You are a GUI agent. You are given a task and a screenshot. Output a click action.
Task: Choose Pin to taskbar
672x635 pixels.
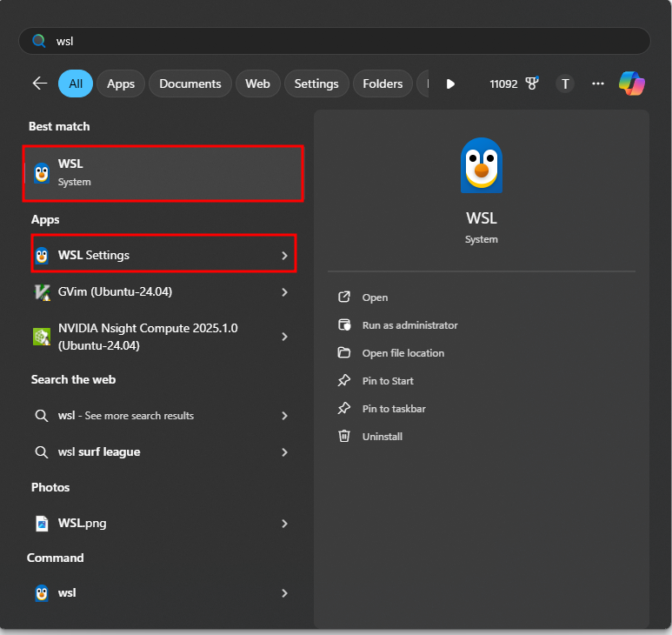394,409
